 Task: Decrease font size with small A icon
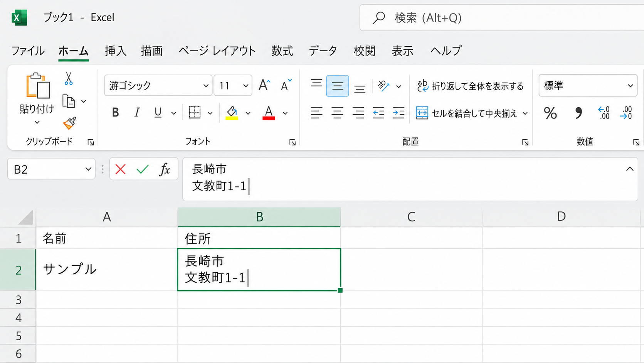point(286,85)
